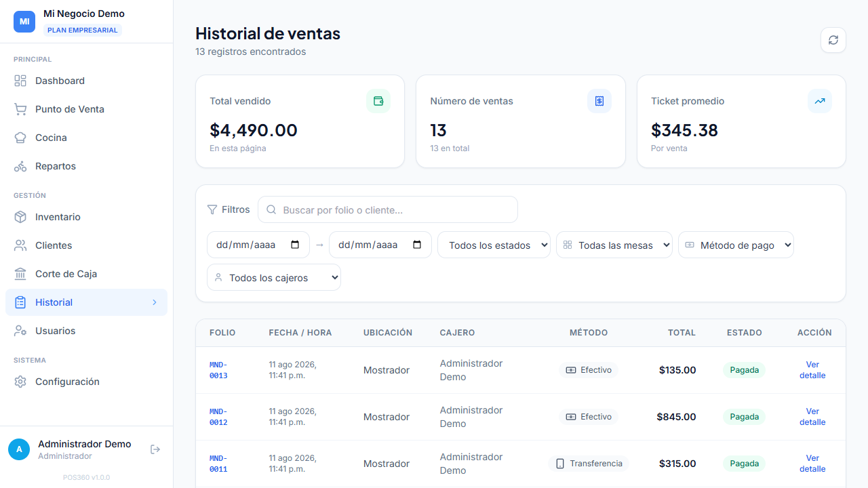Click the bank icon for Corte de Caja
The width and height of the screenshot is (868, 488).
(x=20, y=274)
